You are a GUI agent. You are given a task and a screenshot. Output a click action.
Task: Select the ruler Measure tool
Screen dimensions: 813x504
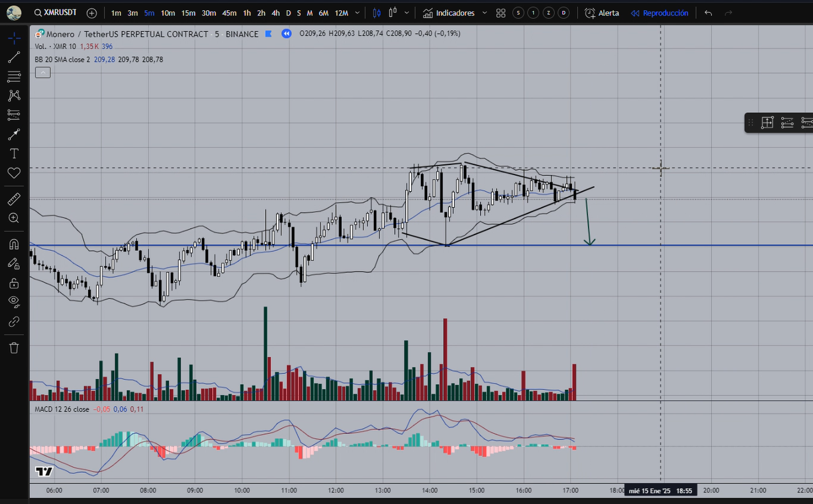pyautogui.click(x=14, y=199)
